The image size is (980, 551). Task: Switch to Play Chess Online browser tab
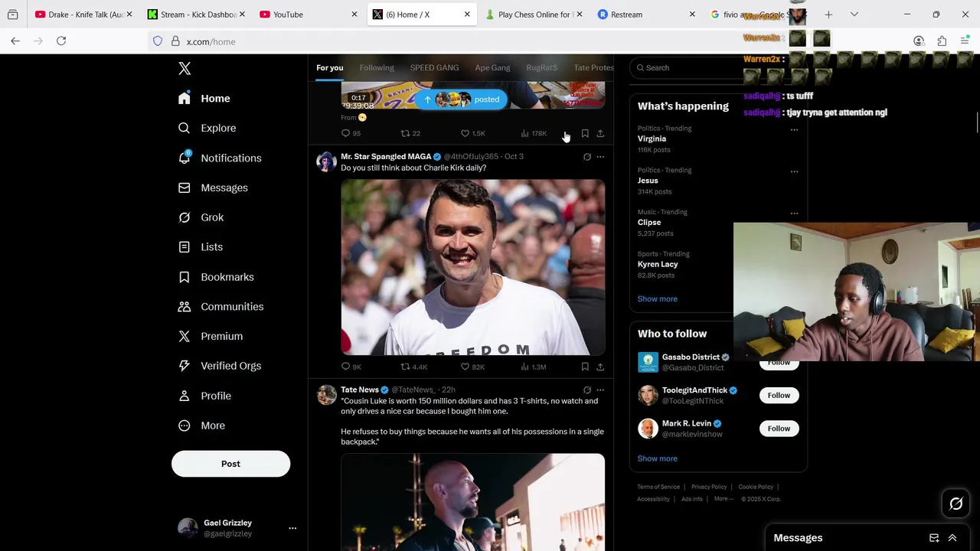[x=533, y=15]
